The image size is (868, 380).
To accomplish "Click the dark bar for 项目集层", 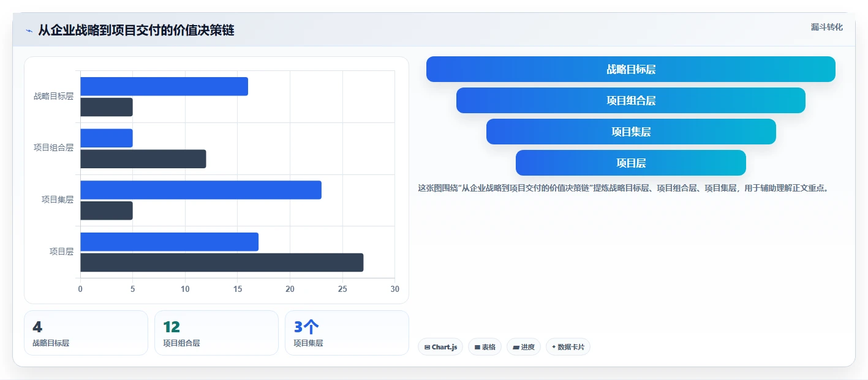I will [x=107, y=210].
